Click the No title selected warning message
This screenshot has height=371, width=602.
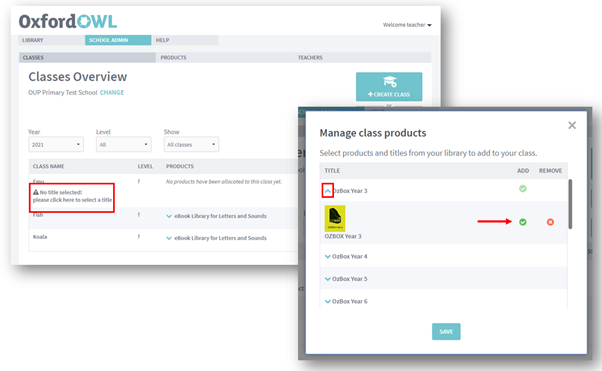tap(72, 196)
